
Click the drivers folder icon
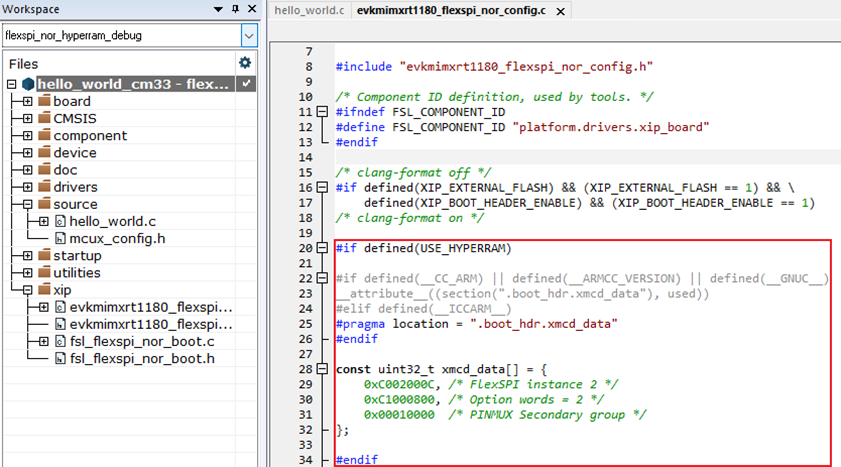pyautogui.click(x=44, y=187)
